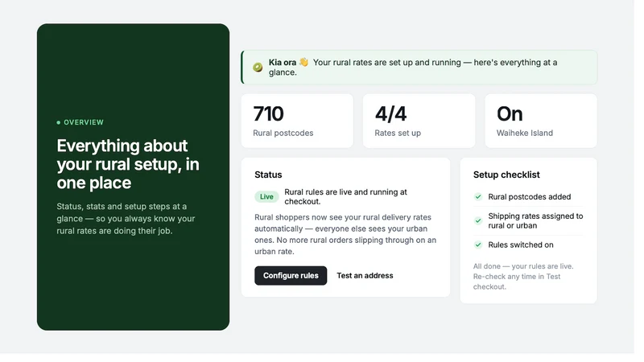Click checkmark beside Rules switched on
The height and width of the screenshot is (362, 644).
[478, 245]
